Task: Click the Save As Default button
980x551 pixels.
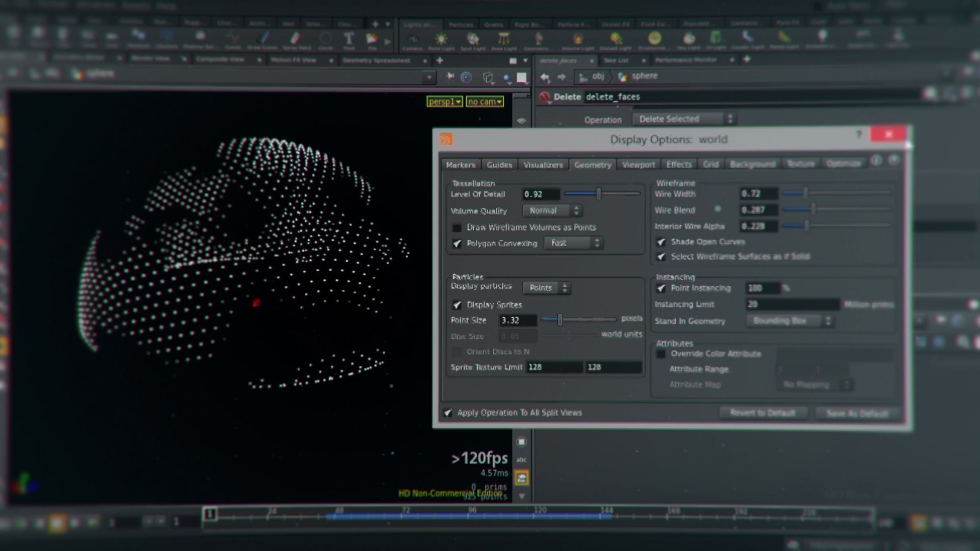Action: (x=857, y=413)
